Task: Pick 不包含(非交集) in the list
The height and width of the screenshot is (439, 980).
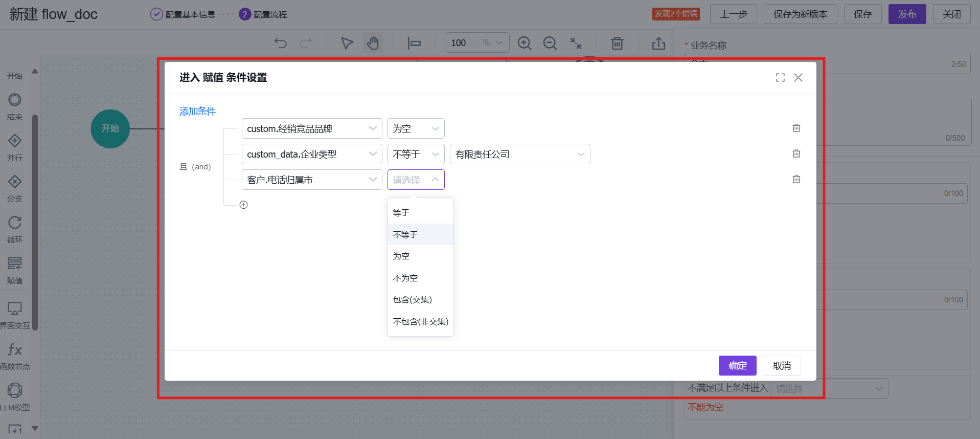Action: [420, 321]
